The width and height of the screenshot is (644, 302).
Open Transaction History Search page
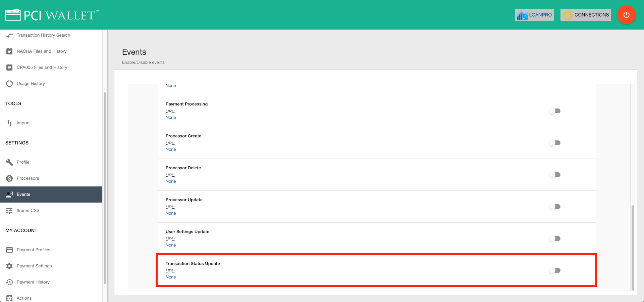[x=51, y=35]
